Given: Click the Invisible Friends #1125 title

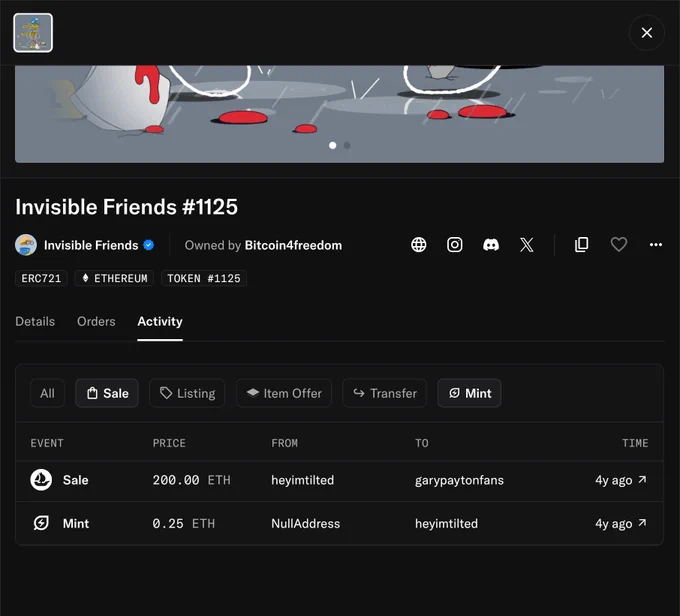Looking at the screenshot, I should (x=127, y=206).
